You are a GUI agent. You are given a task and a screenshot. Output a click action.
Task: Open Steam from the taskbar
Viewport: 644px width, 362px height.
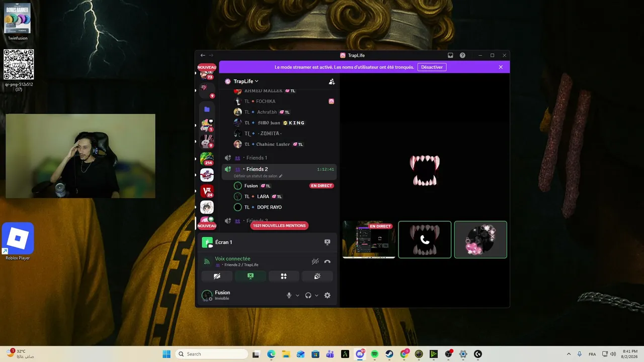point(389,354)
